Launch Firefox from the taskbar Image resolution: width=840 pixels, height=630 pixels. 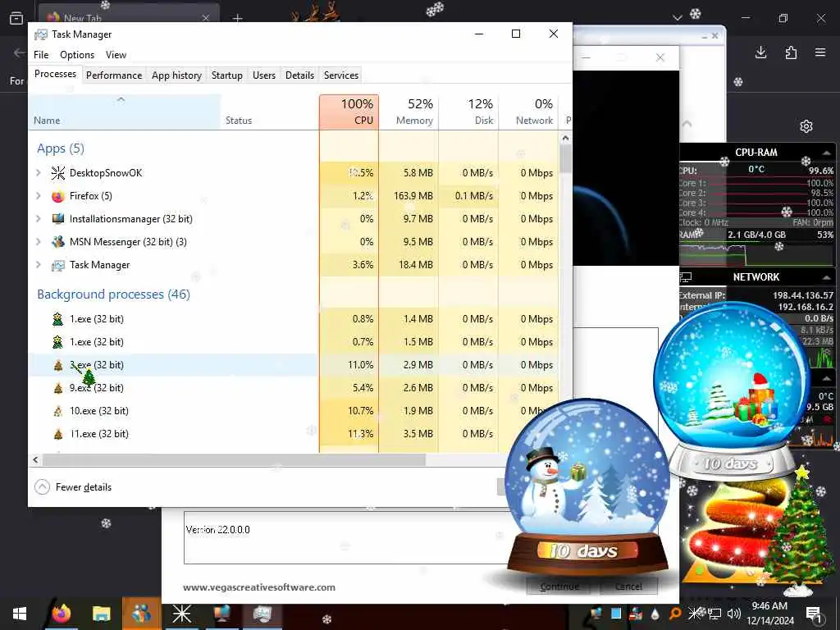point(62,614)
